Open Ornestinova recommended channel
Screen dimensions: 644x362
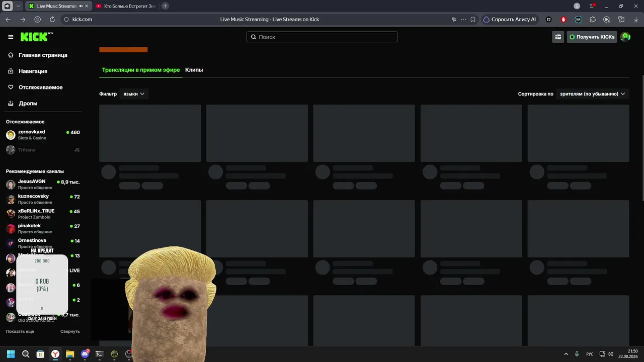coord(43,243)
